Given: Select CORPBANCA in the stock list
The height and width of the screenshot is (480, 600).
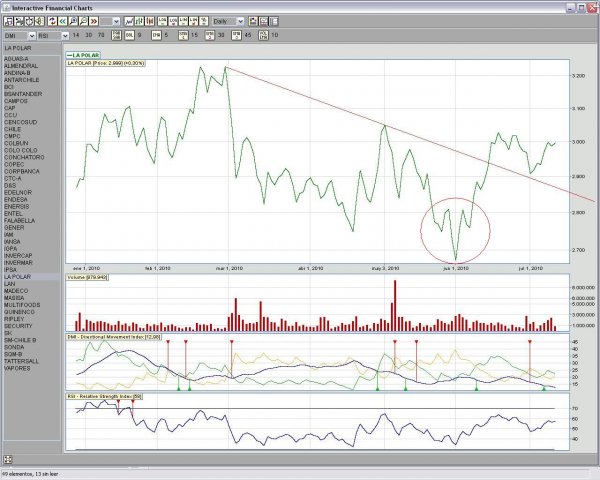Looking at the screenshot, I should pos(22,171).
